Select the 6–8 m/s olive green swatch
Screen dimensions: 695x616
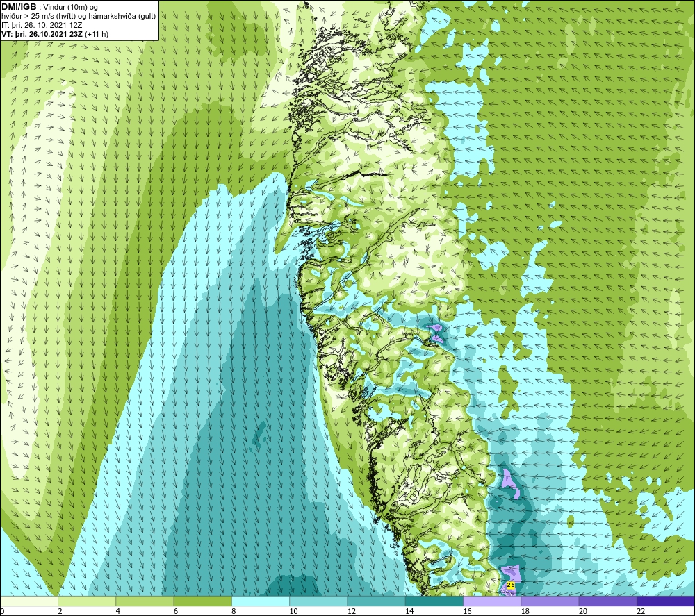(x=202, y=601)
